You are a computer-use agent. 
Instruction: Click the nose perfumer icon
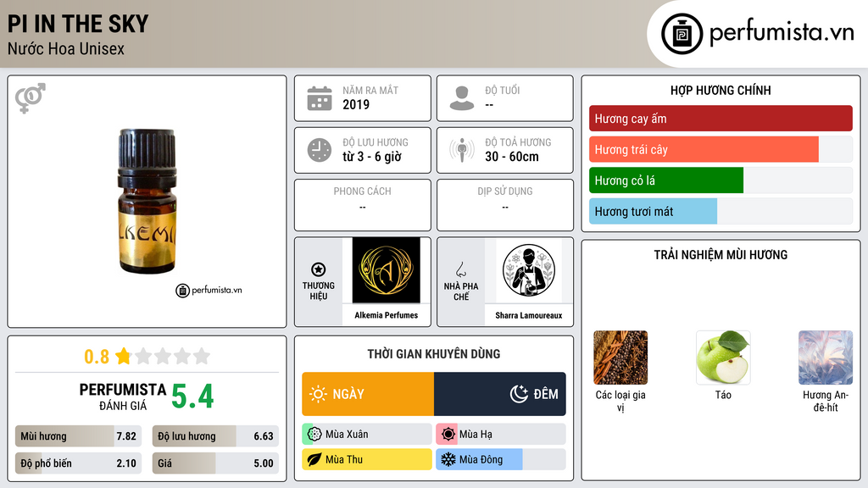point(460,270)
